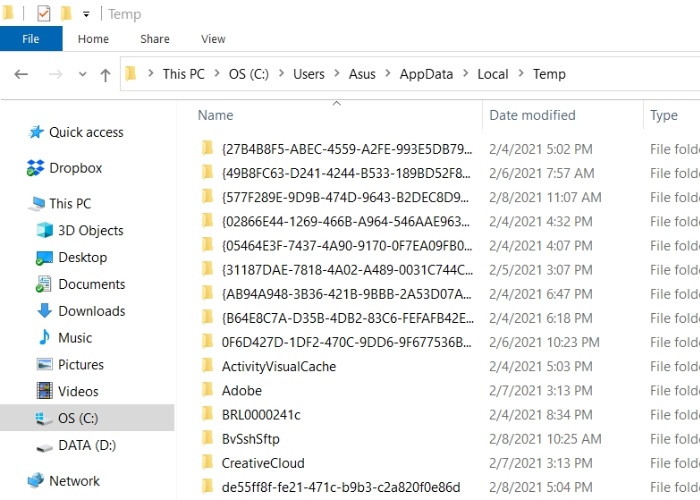This screenshot has height=500, width=700.
Task: Expand the chevron after AppData in path
Action: 465,74
